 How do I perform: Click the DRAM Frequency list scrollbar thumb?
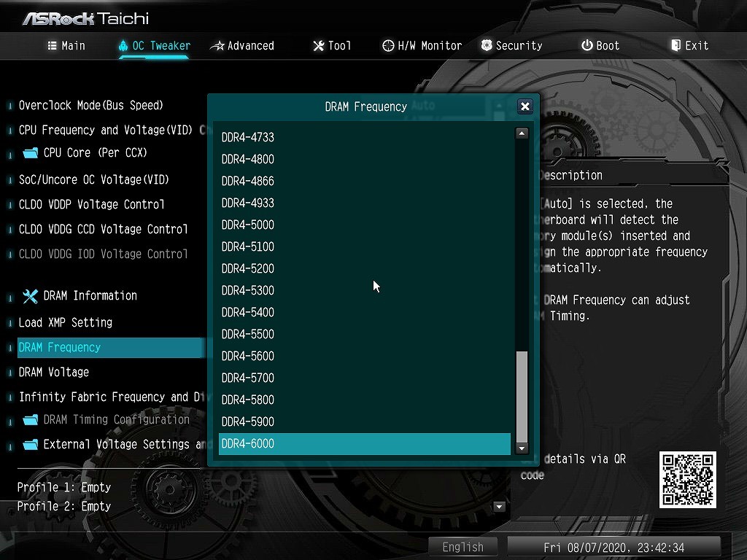(x=522, y=397)
